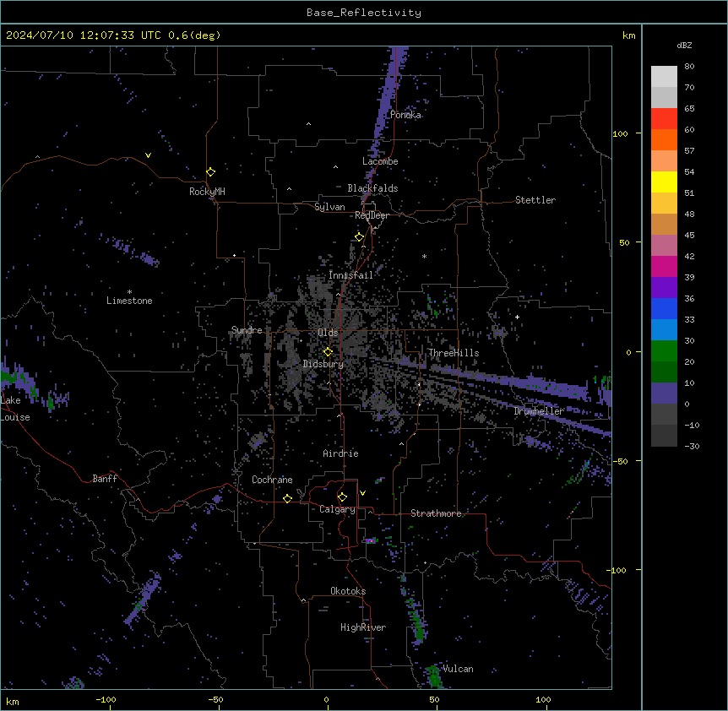Select the yellow diamond marker south of RedDeer

pos(359,237)
